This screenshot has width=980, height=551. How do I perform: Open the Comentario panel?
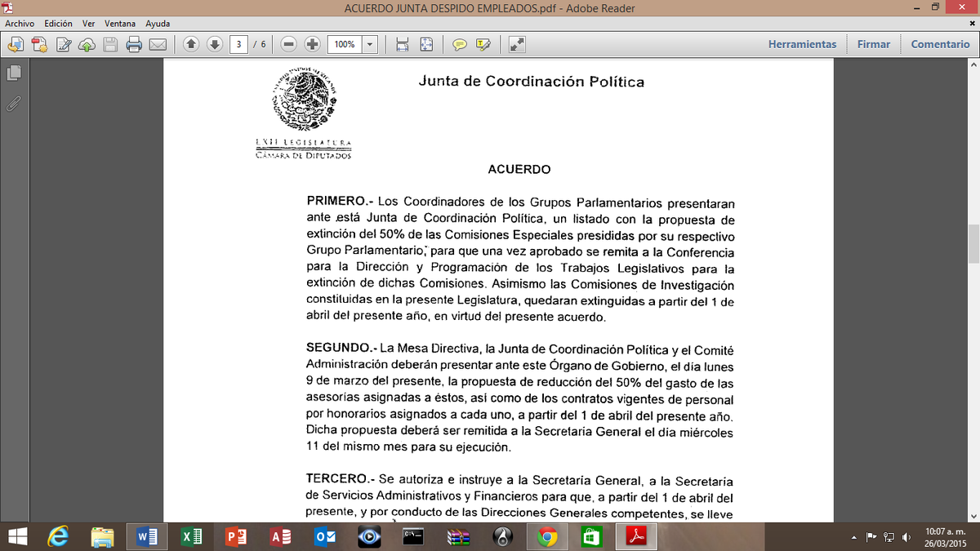pos(941,44)
